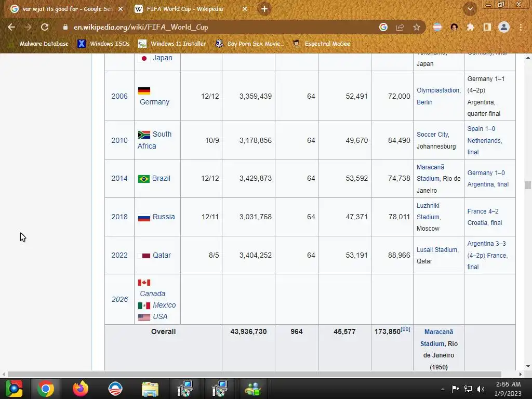The image size is (532, 399).
Task: Click the Start button
Action: coord(14,389)
